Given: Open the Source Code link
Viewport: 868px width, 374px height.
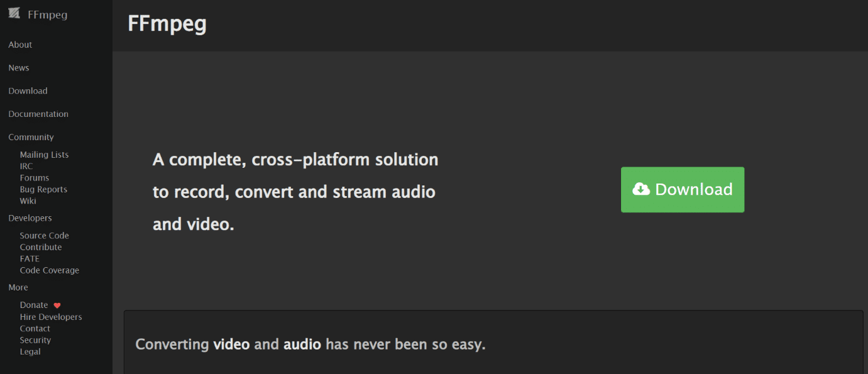Looking at the screenshot, I should 45,236.
